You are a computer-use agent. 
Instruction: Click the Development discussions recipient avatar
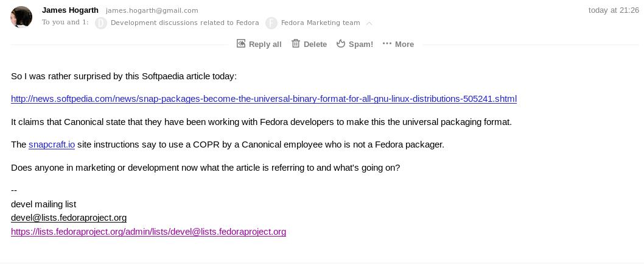point(101,23)
